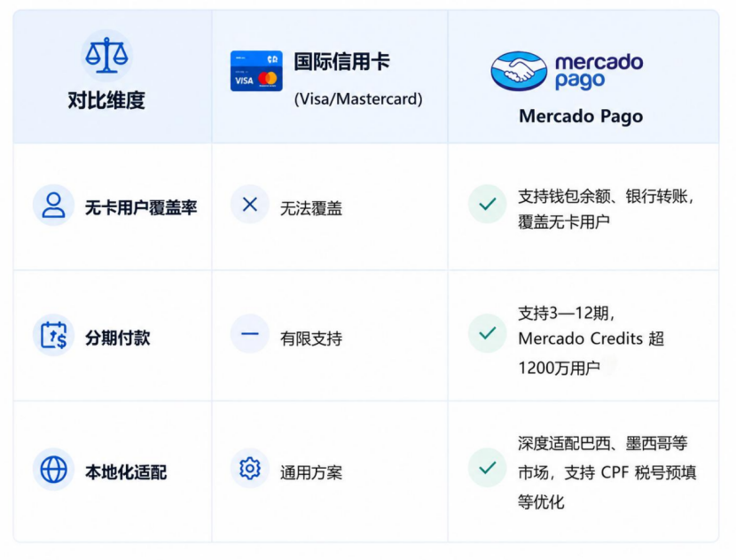Click the Mercado Pago handshake logo
Image resolution: width=736 pixels, height=560 pixels.
[519, 71]
